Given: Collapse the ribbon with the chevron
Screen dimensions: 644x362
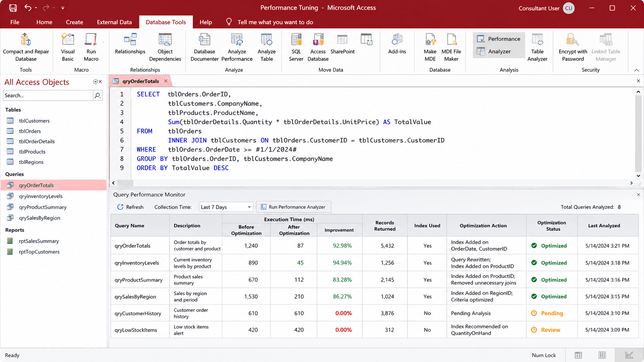Looking at the screenshot, I should [636, 70].
